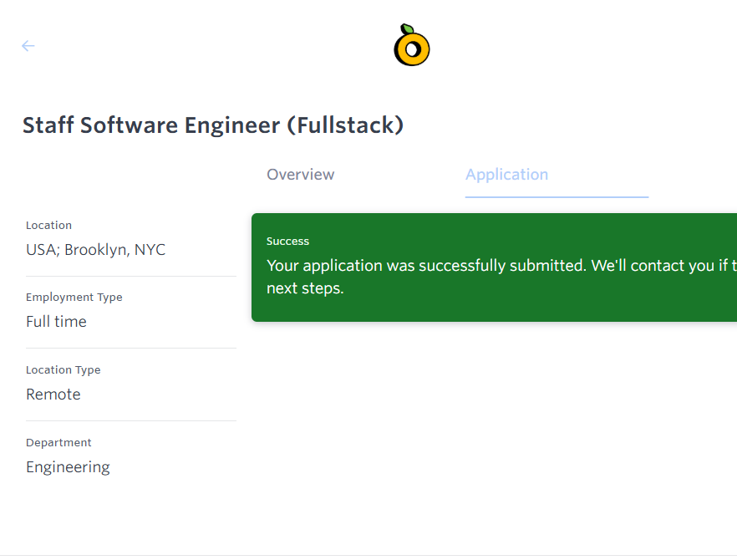Select the 'USA; Brooklyn, NYC' location value
Viewport: 737px width, 560px height.
point(95,250)
